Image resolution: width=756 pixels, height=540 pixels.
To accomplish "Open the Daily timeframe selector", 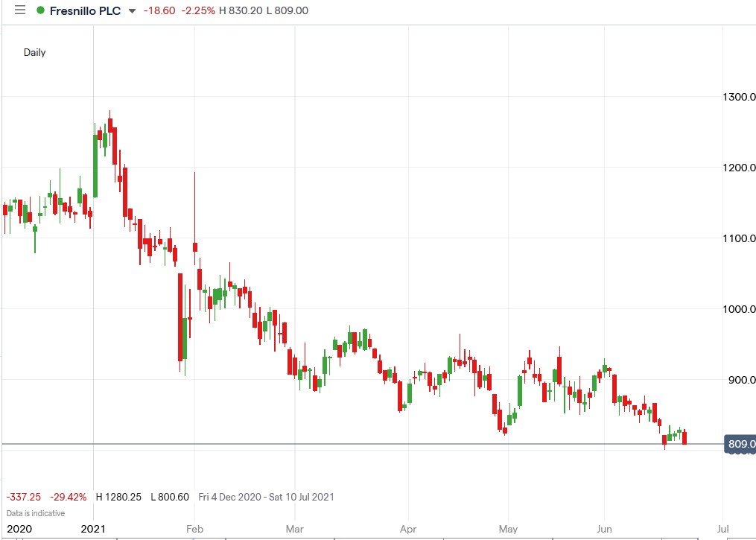I will [34, 52].
